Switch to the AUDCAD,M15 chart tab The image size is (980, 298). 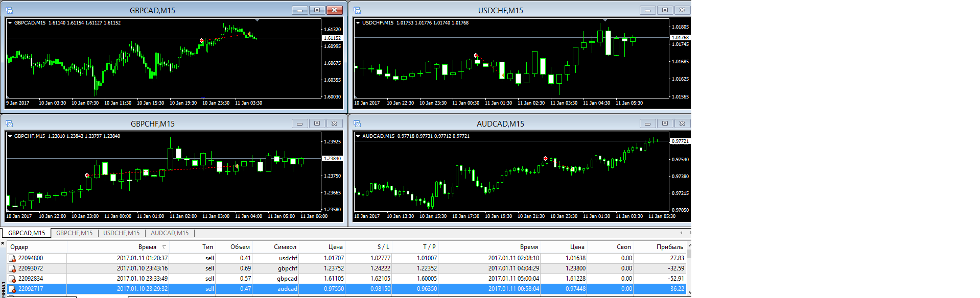click(170, 233)
